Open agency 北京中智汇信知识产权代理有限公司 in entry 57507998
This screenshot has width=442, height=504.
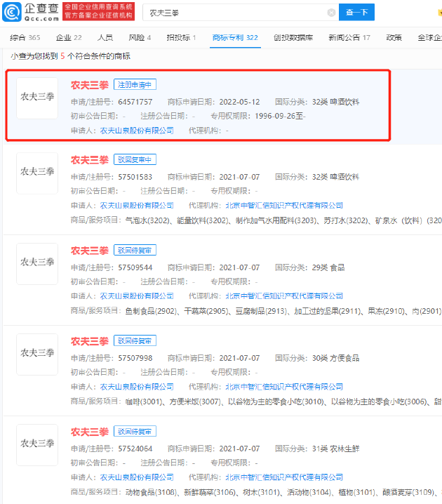coord(284,387)
